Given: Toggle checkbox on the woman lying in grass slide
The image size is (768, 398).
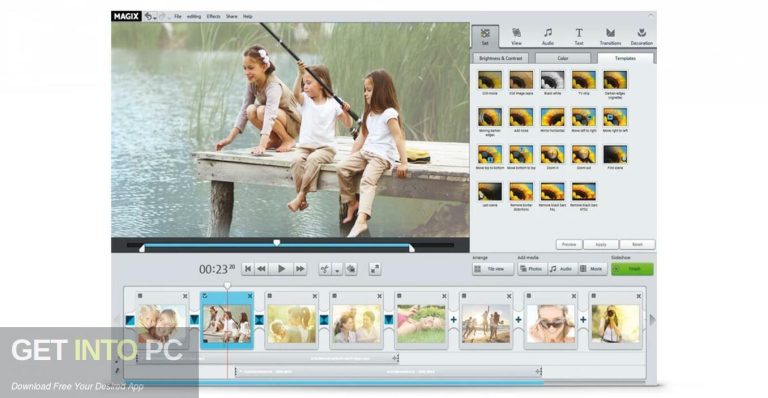Looking at the screenshot, I should point(399,296).
